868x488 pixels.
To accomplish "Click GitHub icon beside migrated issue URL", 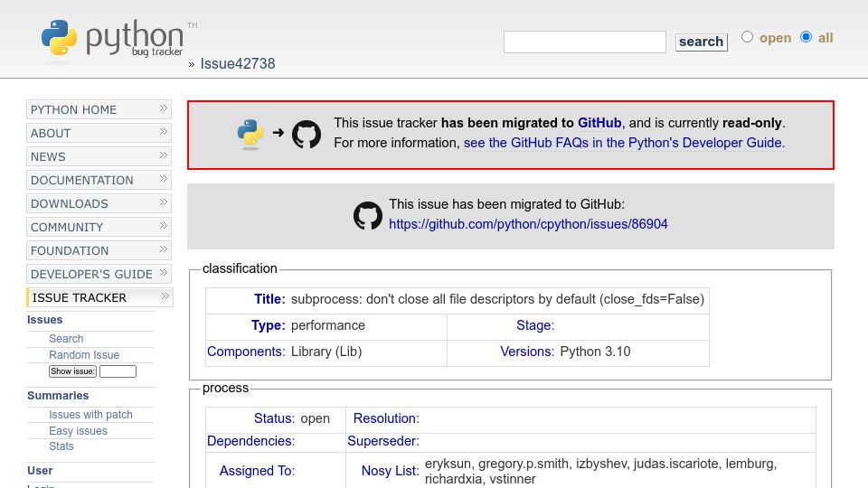I will (x=368, y=215).
